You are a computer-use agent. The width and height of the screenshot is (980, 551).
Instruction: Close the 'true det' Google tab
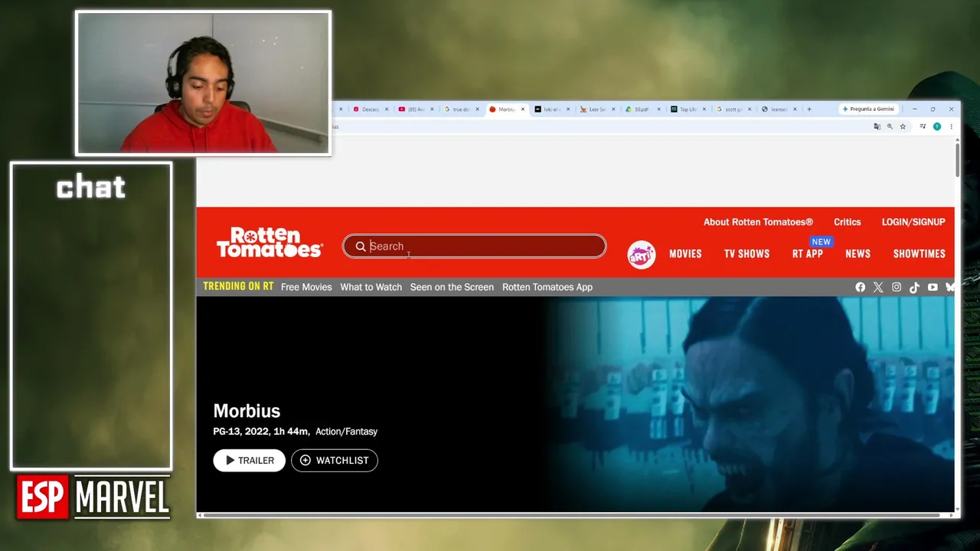[478, 109]
